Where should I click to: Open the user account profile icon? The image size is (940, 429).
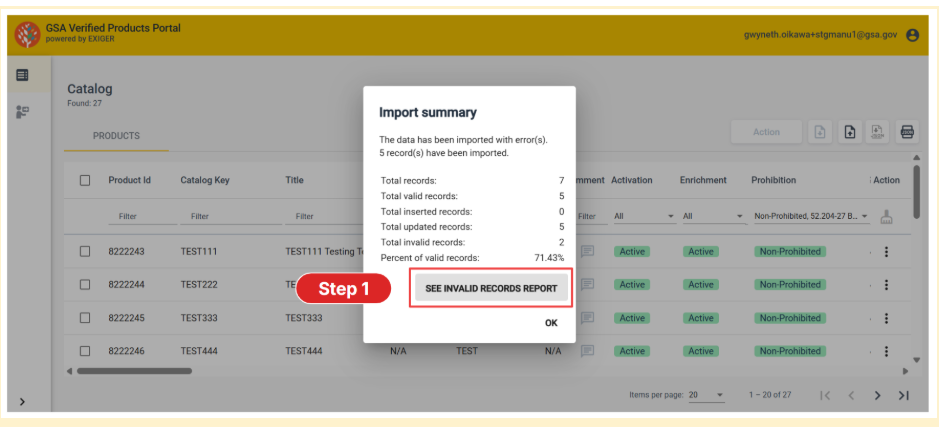(x=912, y=35)
